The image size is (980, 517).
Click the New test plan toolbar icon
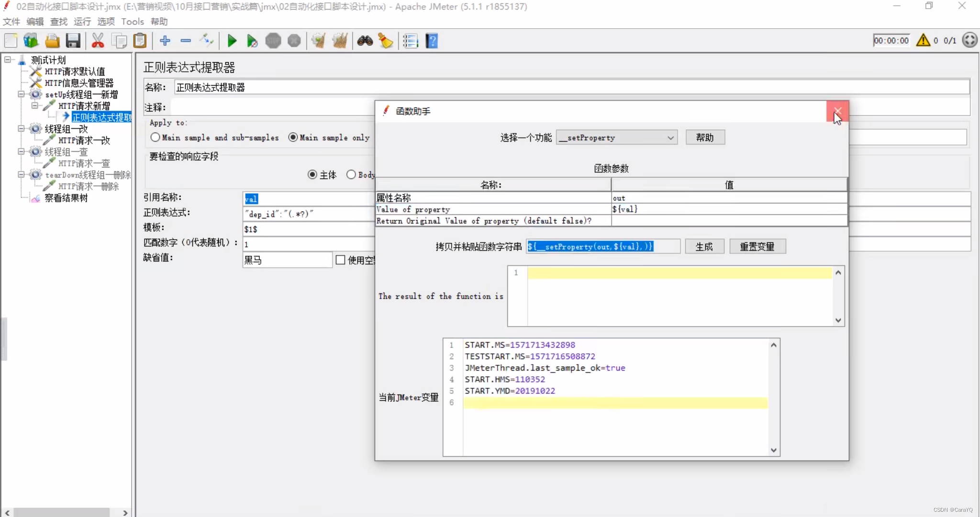11,41
